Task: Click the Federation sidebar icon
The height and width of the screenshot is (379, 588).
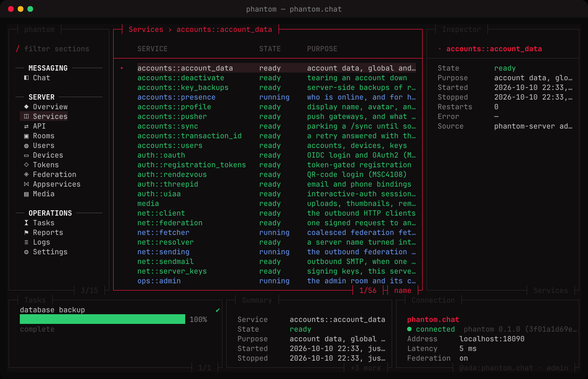Action: (27, 175)
